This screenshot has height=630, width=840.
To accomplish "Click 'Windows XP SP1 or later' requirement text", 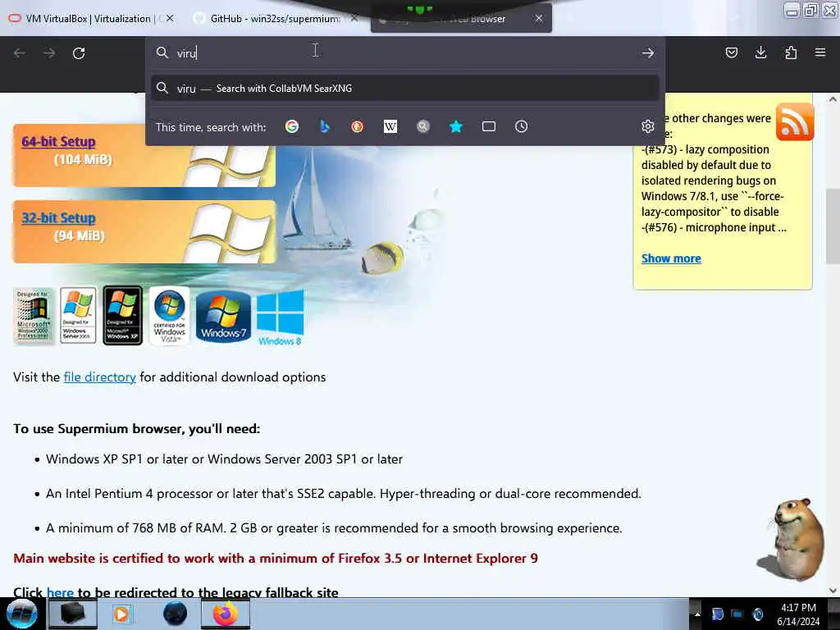I will click(x=225, y=459).
